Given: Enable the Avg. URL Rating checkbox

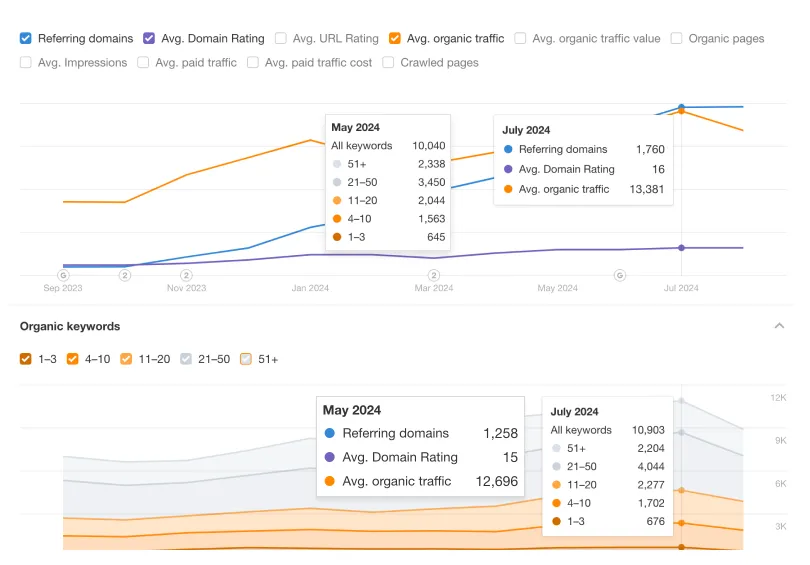Looking at the screenshot, I should click(x=281, y=38).
